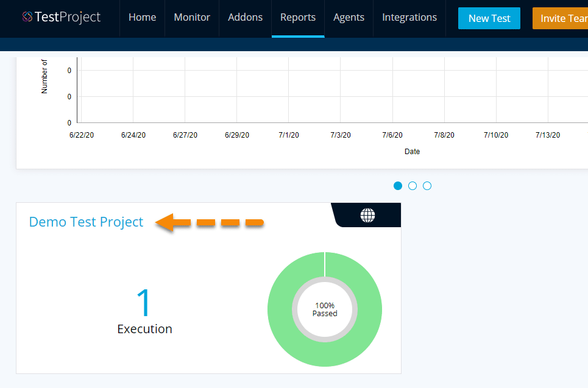Go to the Monitor section
Viewport: 588px width, 388px height.
[192, 18]
